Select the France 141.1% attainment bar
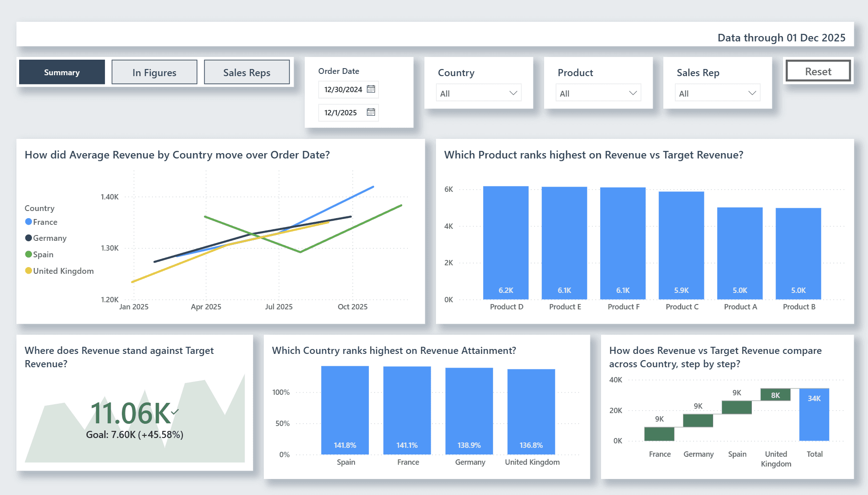The image size is (868, 495). click(x=407, y=410)
